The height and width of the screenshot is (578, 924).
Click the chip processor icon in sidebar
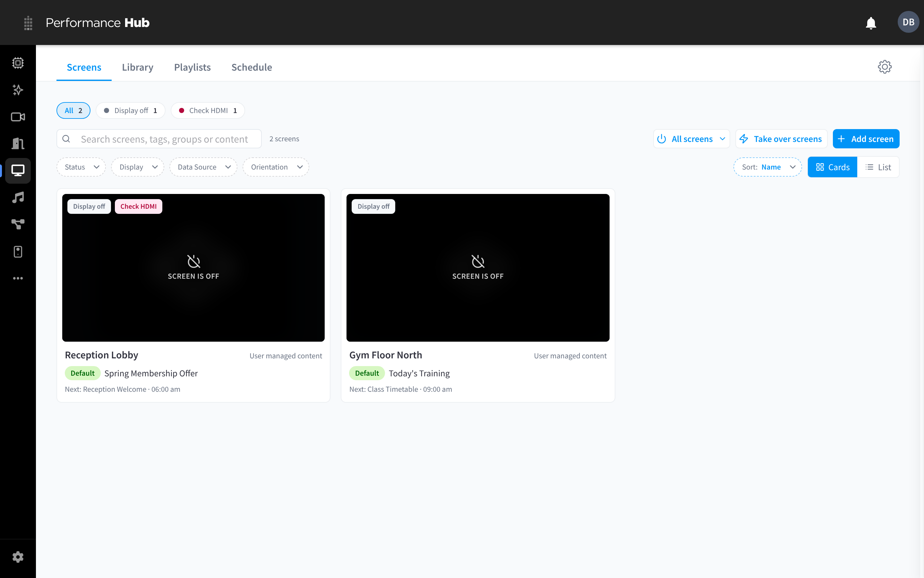click(18, 63)
